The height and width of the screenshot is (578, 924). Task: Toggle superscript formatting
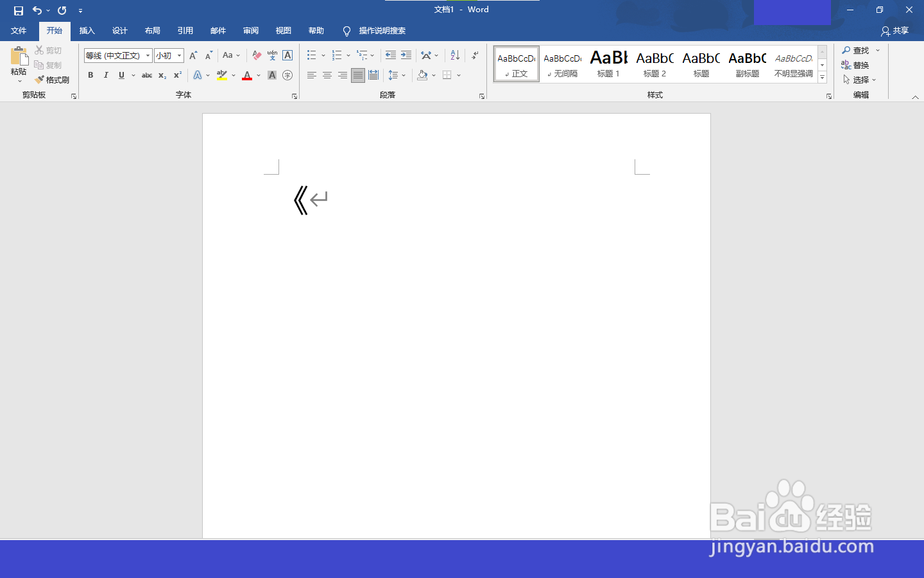[x=178, y=75]
